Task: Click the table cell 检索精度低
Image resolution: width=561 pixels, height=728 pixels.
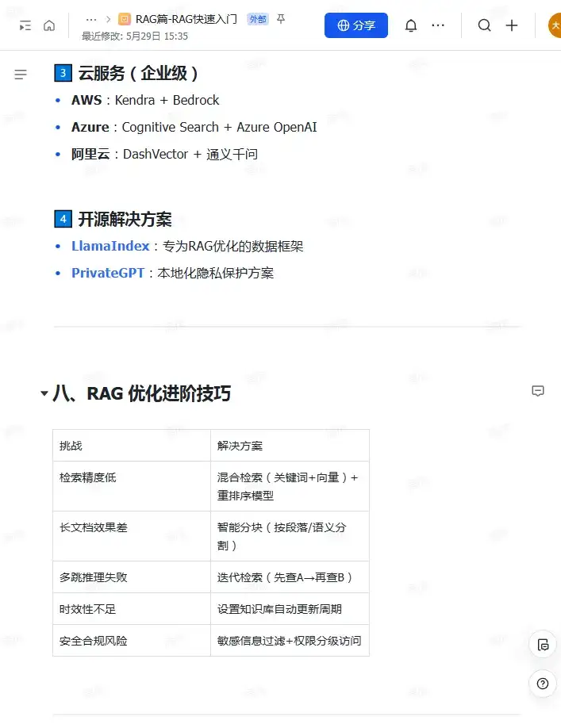Action: point(132,486)
